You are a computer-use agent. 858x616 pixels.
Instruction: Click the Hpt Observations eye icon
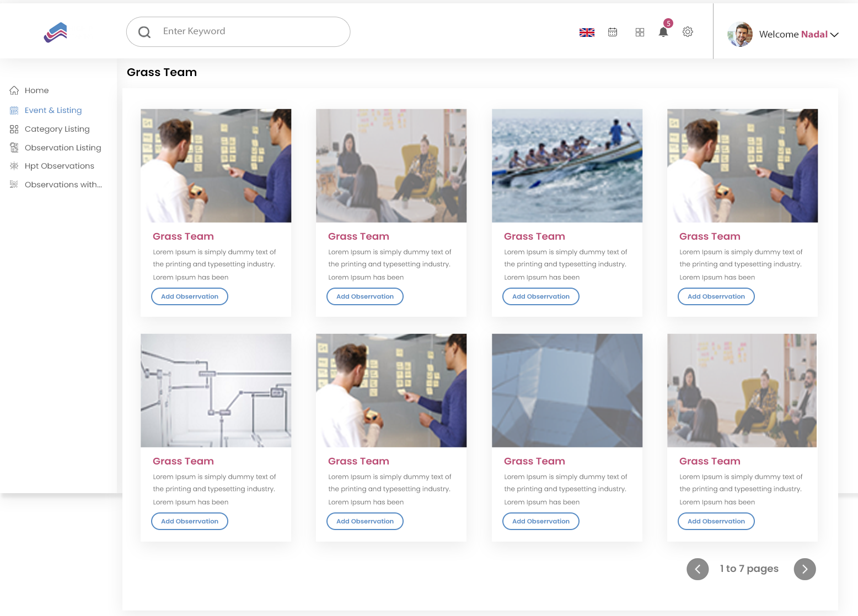(14, 166)
